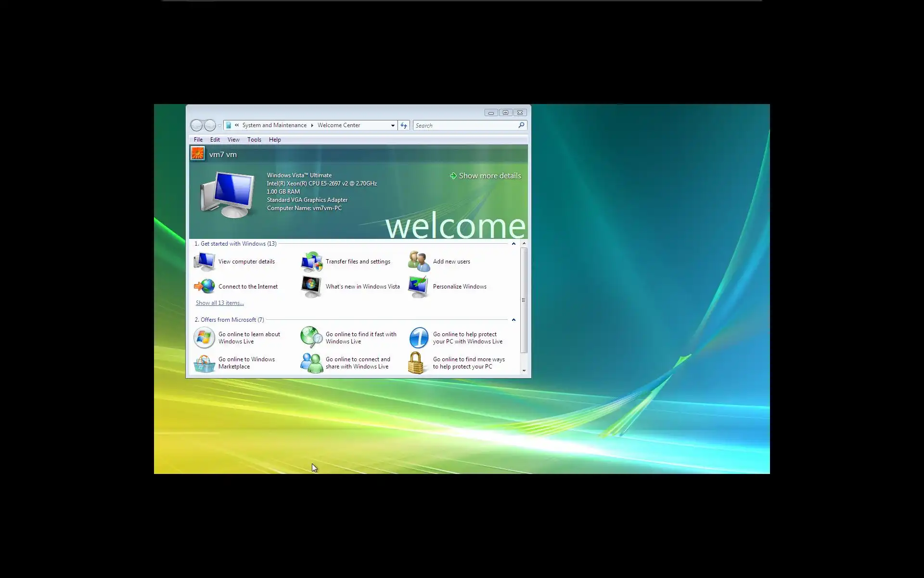This screenshot has height=578, width=924.
Task: Click the vertical scrollbar down arrow
Action: click(x=524, y=371)
